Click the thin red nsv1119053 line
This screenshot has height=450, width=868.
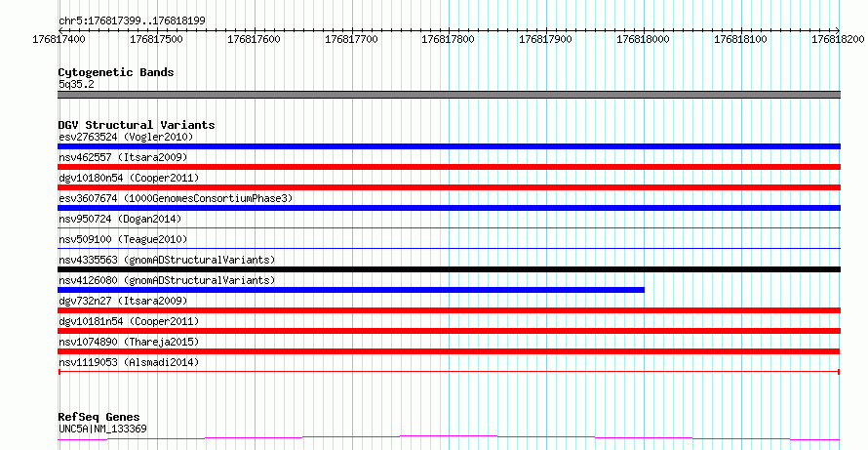coord(449,371)
